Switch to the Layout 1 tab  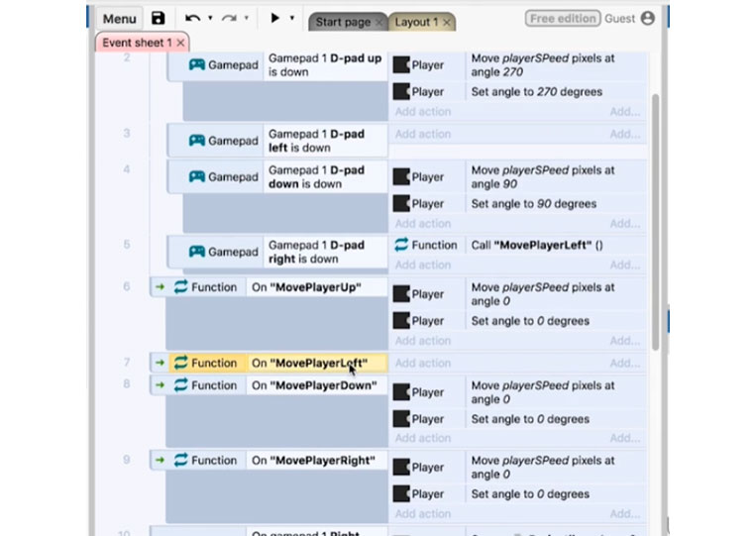click(416, 22)
